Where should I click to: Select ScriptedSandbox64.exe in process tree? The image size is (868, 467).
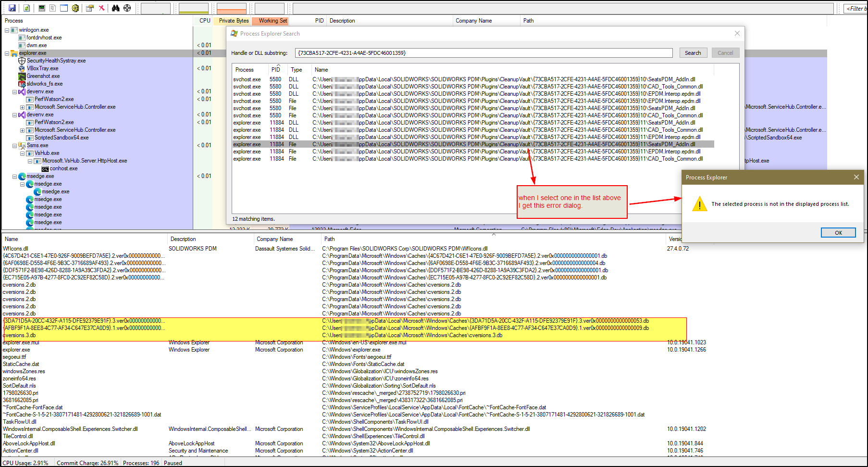61,138
